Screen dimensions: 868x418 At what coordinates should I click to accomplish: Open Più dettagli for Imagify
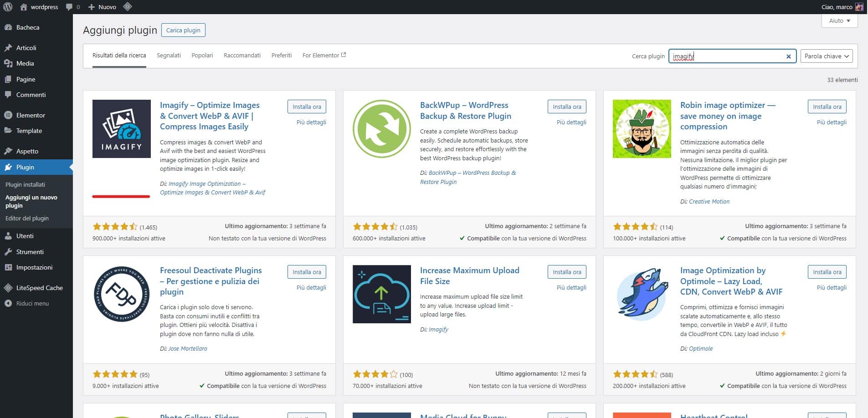click(x=311, y=122)
